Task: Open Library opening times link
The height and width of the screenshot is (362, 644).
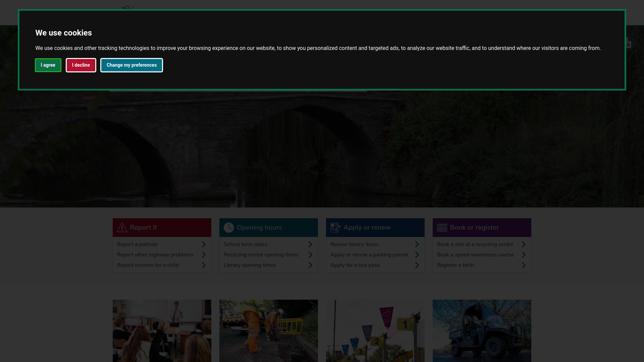Action: (x=250, y=265)
